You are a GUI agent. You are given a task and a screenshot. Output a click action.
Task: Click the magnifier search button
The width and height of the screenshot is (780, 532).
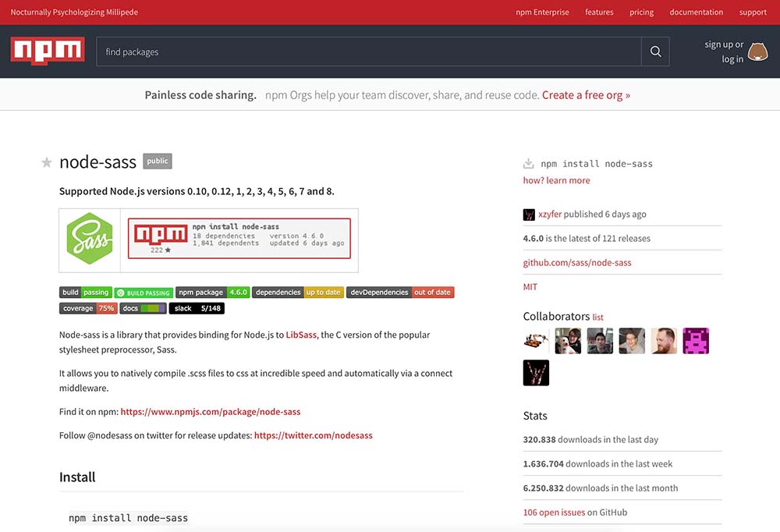[x=656, y=51]
